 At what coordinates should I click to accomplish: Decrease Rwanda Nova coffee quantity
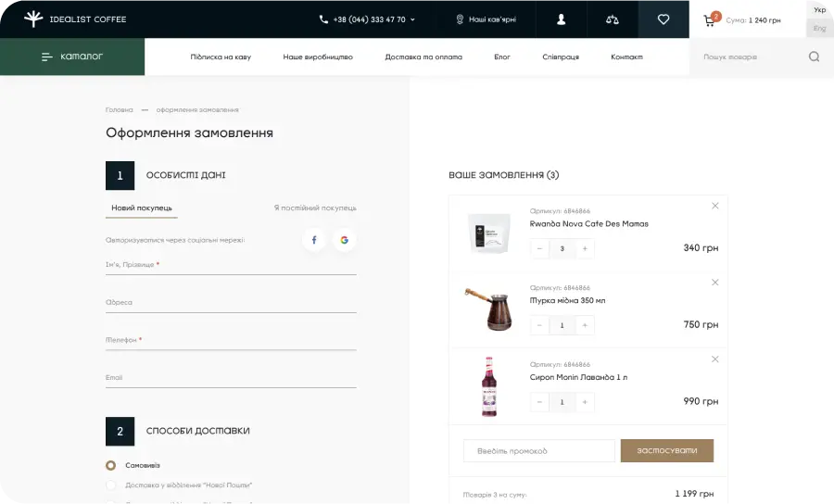(x=539, y=249)
